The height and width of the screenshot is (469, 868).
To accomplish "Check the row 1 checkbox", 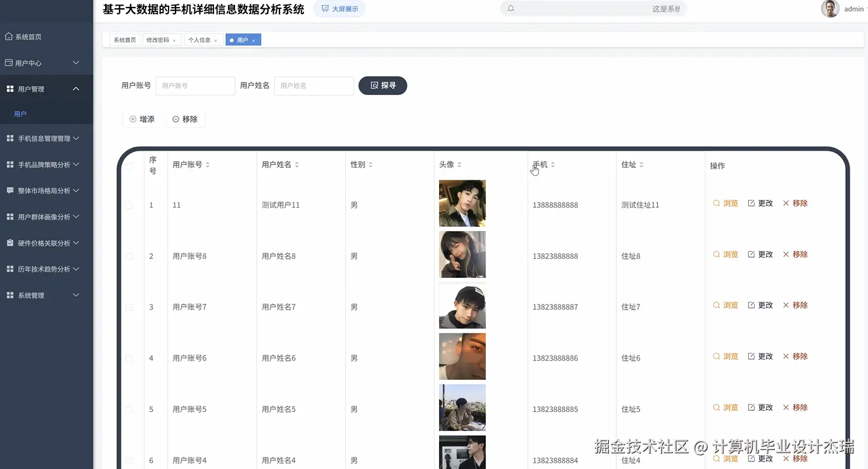I will pos(129,206).
